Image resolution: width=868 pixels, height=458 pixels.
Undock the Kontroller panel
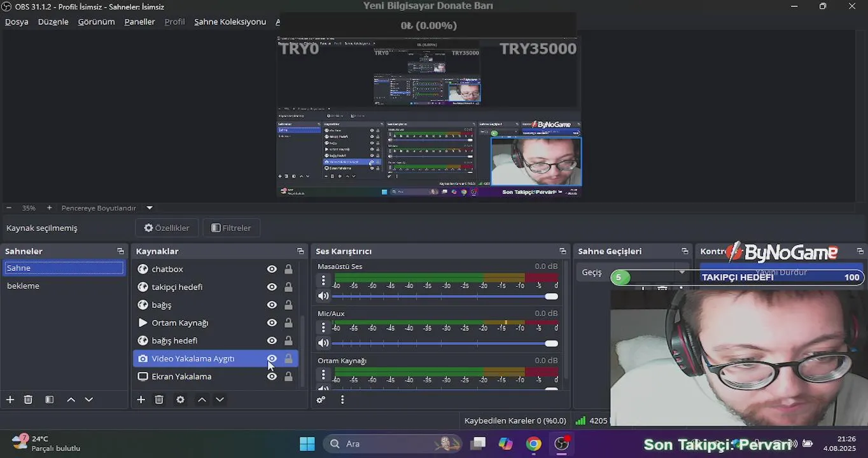pos(860,251)
